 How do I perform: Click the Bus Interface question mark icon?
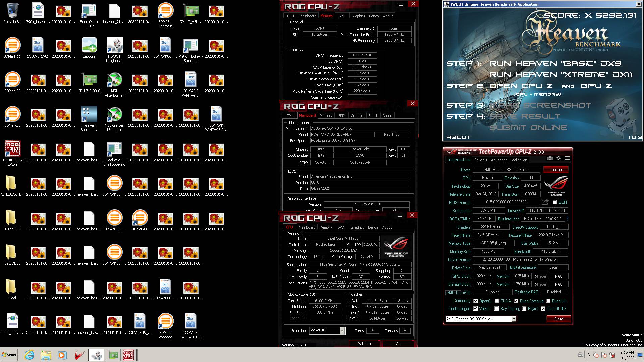click(x=567, y=219)
